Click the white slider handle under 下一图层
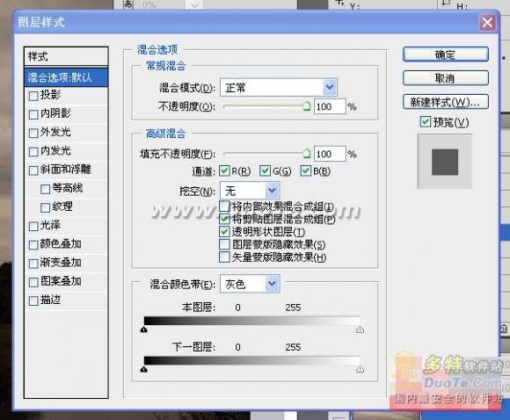The height and width of the screenshot is (420, 510). pyautogui.click(x=360, y=369)
